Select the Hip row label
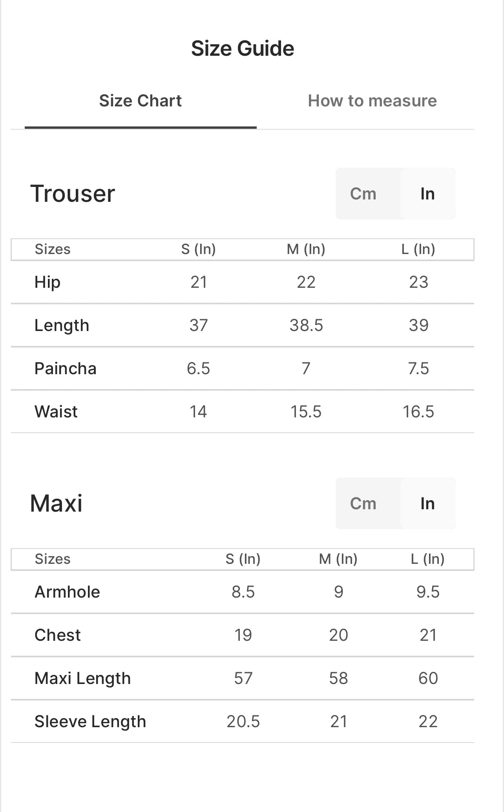 click(x=47, y=282)
